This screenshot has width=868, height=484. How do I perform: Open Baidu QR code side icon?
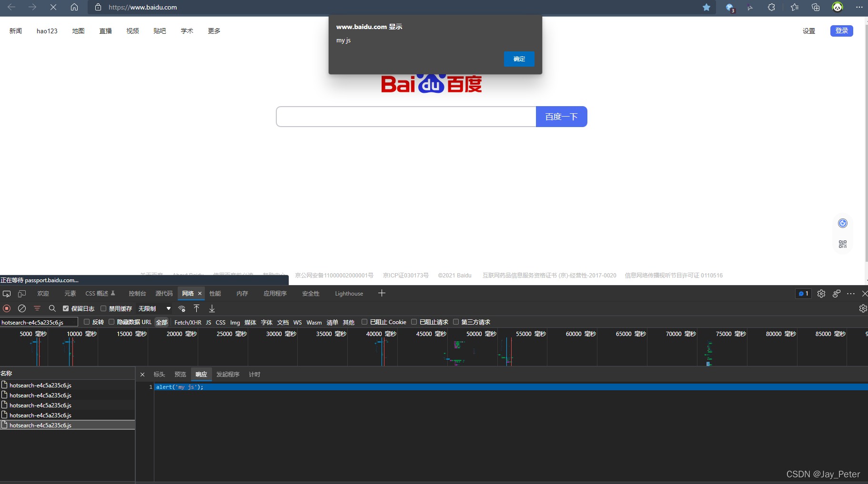tap(843, 244)
